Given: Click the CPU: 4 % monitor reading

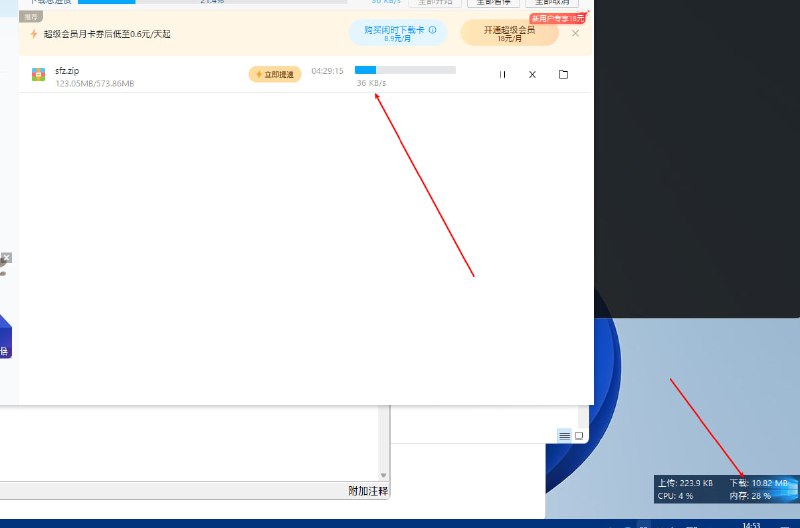Looking at the screenshot, I should [x=675, y=496].
